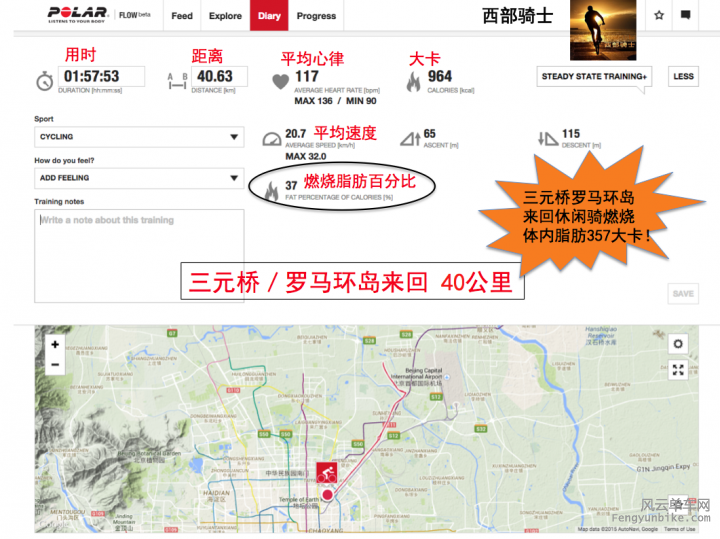Click the average speed value 20.7
This screenshot has height=539, width=720.
(296, 134)
